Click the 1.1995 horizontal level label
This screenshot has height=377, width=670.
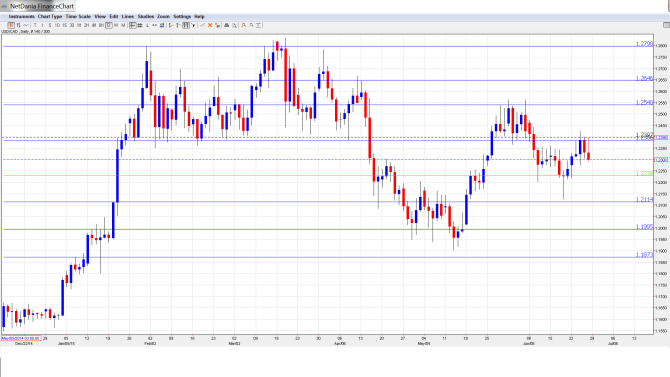[644, 227]
